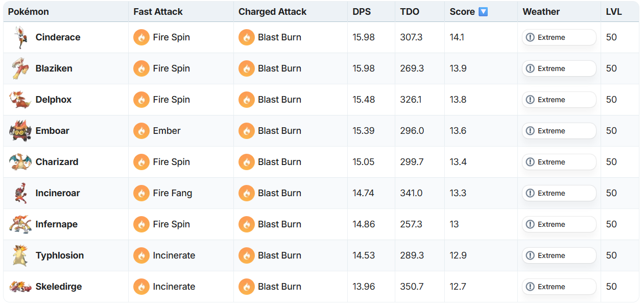This screenshot has height=304, width=644.
Task: Open the Typhlosion name link
Action: click(x=60, y=255)
